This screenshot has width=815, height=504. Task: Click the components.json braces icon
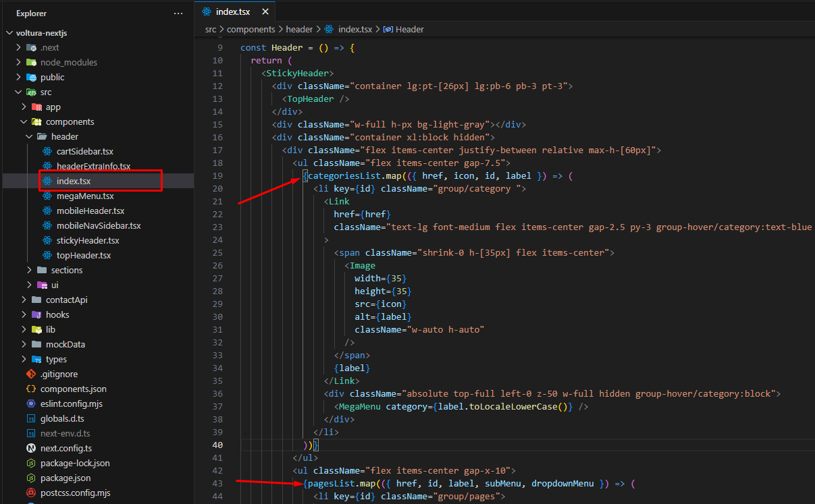pyautogui.click(x=30, y=389)
